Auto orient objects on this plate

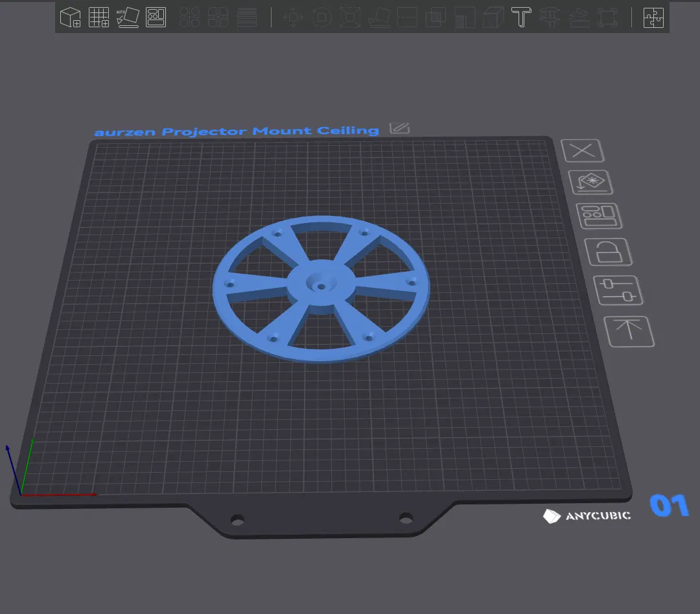tap(591, 182)
